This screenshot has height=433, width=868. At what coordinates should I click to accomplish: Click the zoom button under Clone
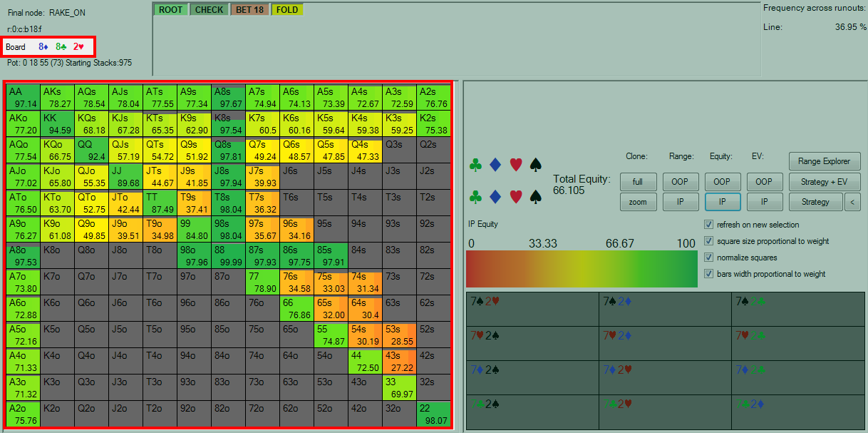638,202
